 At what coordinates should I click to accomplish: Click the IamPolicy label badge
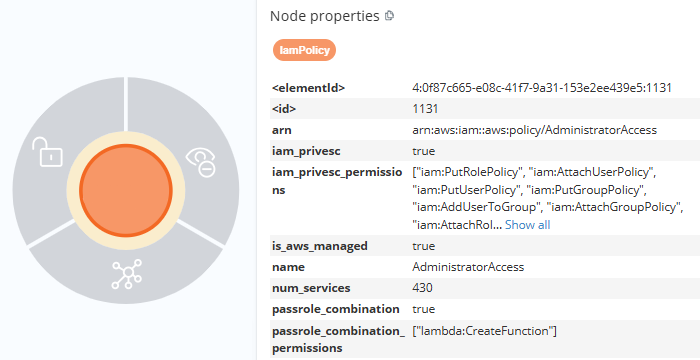(304, 50)
